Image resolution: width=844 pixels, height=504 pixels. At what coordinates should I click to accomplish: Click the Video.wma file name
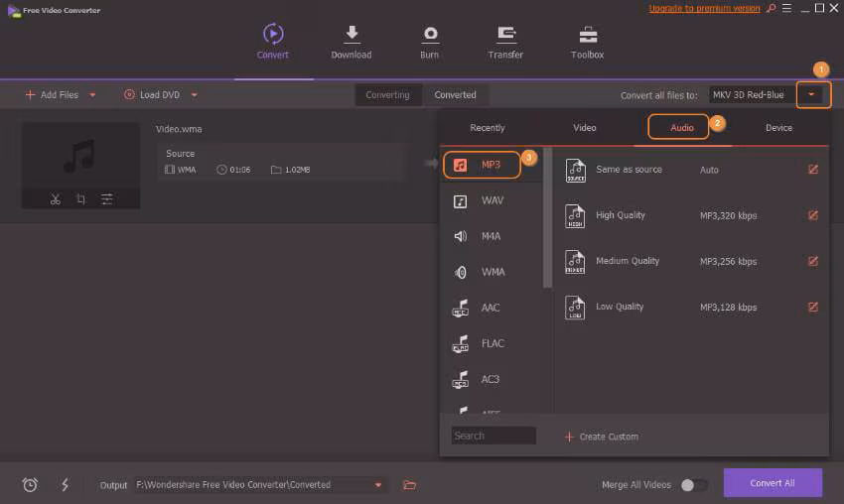179,129
